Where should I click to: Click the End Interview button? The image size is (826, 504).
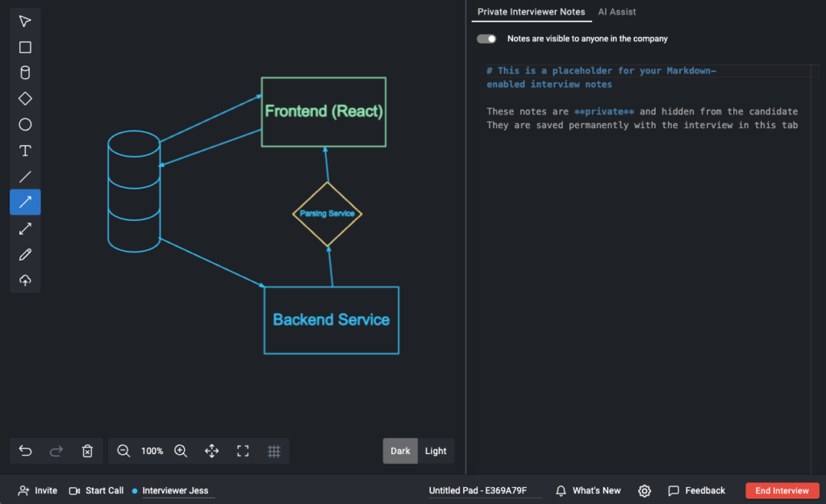782,490
